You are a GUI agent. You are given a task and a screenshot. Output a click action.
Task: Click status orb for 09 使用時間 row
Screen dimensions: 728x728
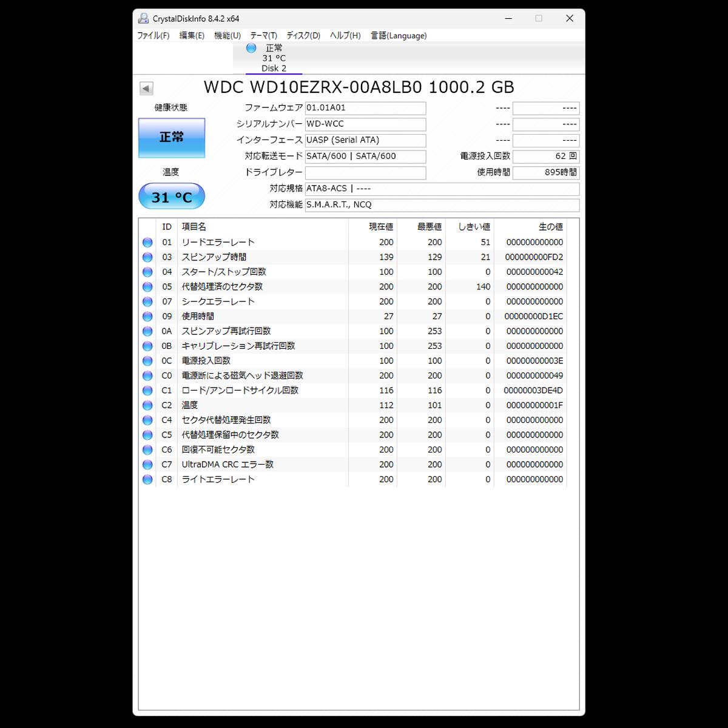(x=147, y=317)
